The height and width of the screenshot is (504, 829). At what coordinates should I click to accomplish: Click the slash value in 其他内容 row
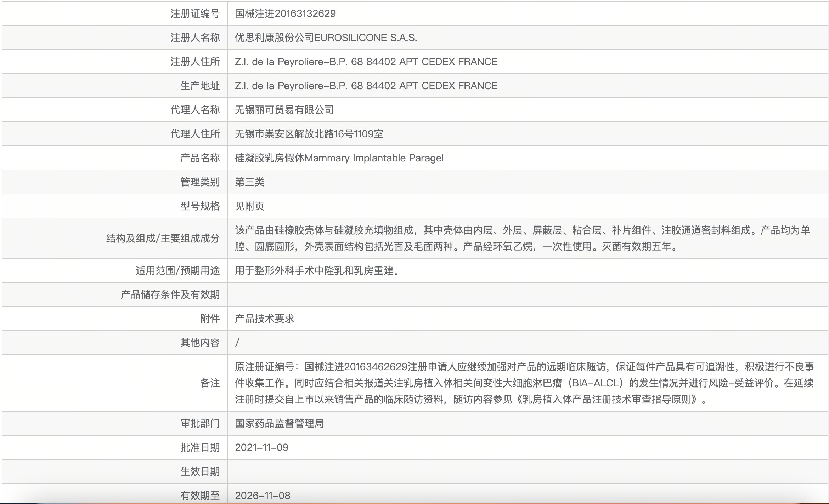coord(237,343)
